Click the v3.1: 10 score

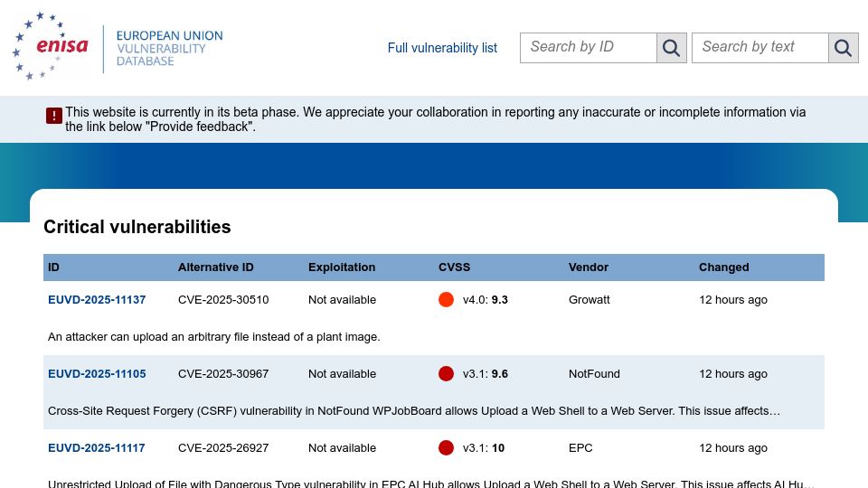484,448
